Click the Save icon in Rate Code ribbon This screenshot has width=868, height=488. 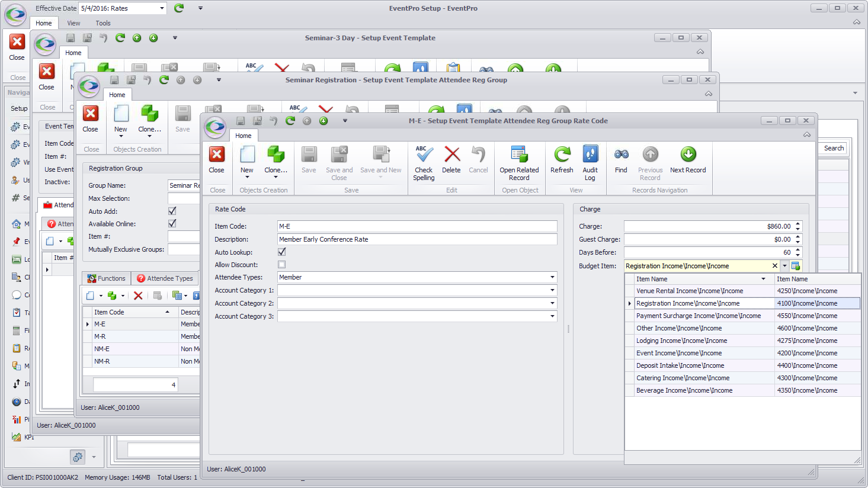coord(309,155)
